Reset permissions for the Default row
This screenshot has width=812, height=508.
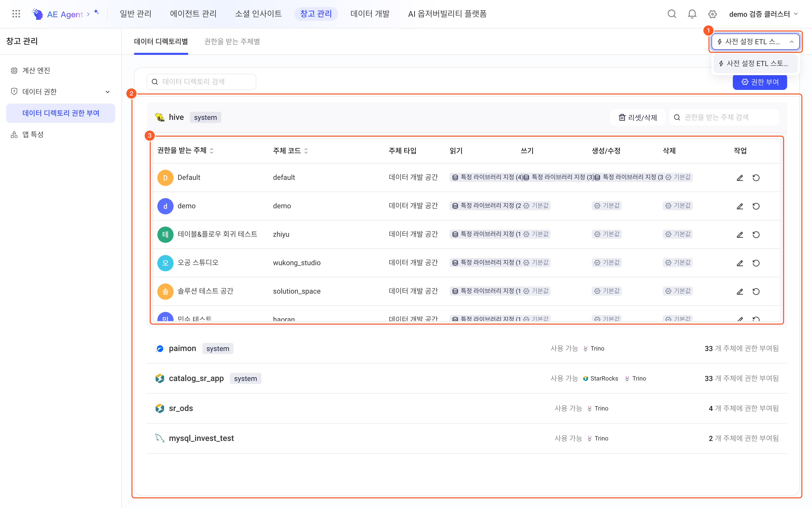[x=756, y=178]
